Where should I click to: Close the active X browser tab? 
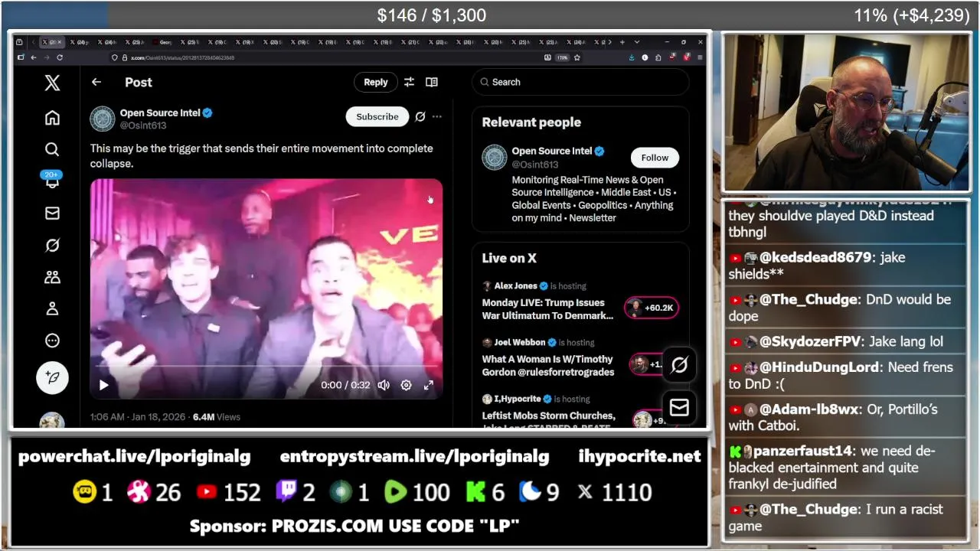pyautogui.click(x=60, y=42)
